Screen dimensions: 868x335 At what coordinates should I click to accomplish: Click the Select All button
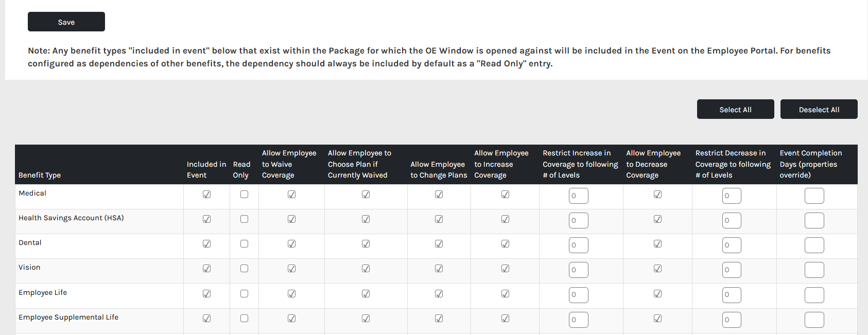click(x=735, y=109)
